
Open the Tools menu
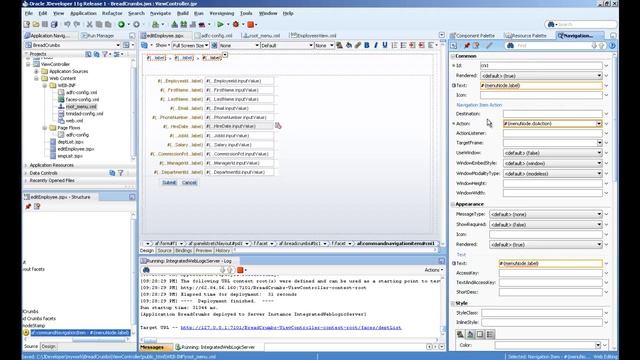point(246,13)
